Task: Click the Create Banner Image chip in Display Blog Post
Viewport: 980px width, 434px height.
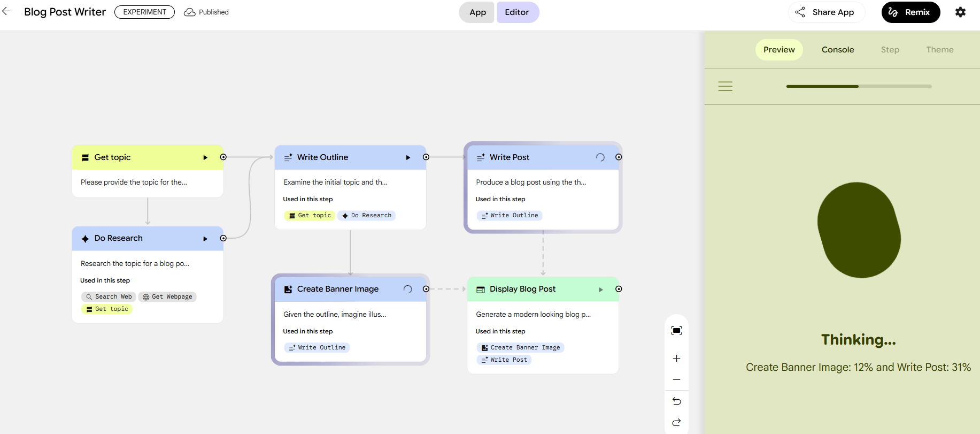Action: pyautogui.click(x=520, y=347)
